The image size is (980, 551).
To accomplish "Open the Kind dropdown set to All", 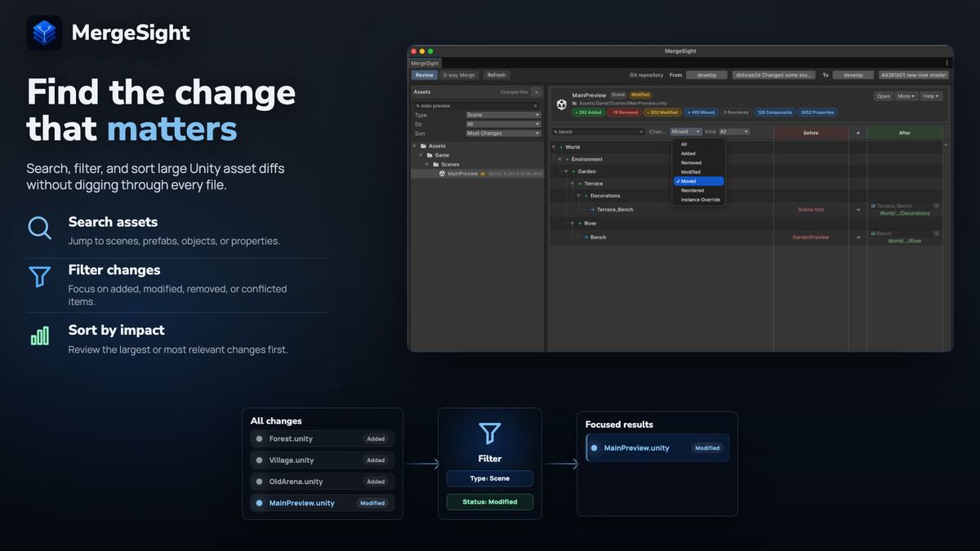I will tap(734, 131).
